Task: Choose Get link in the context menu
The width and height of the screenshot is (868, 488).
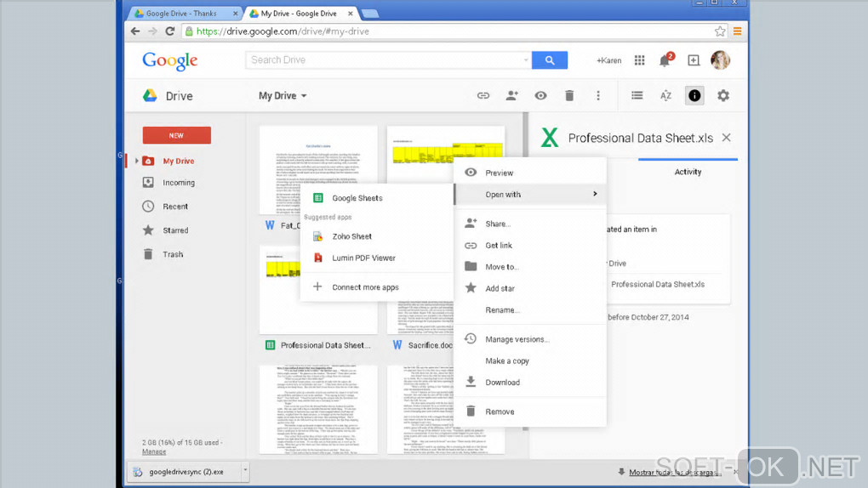Action: pyautogui.click(x=530, y=245)
